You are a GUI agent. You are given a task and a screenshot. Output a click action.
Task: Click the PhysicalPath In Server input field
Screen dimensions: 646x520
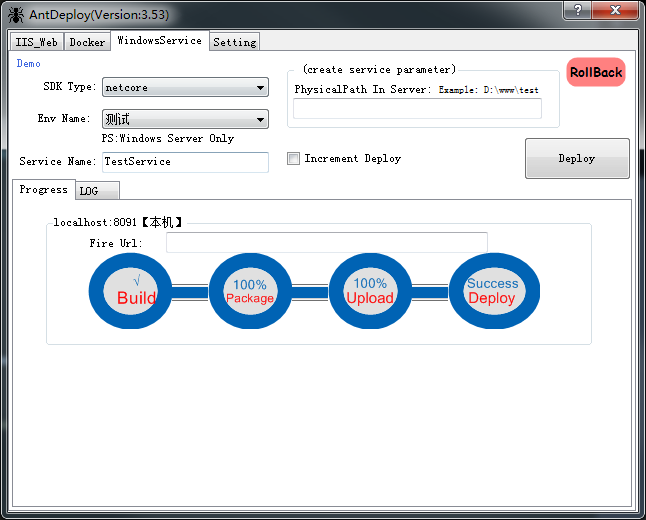pos(417,108)
